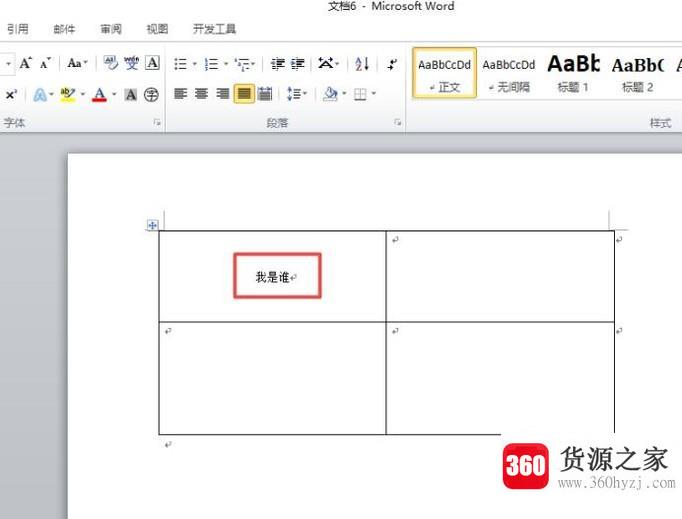Apply the 无间隔 style

(509, 73)
